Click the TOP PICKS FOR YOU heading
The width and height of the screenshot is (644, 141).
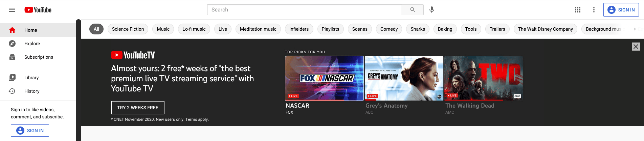[x=305, y=52]
